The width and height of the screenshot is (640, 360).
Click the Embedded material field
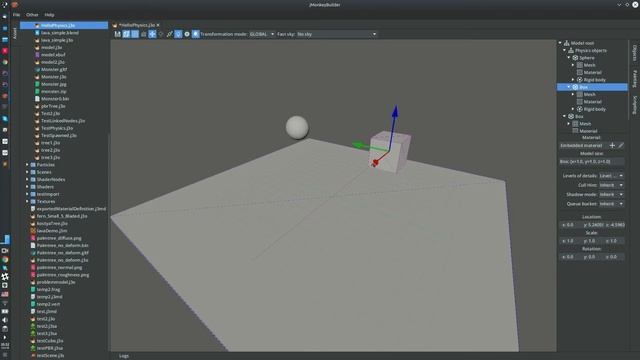click(582, 145)
